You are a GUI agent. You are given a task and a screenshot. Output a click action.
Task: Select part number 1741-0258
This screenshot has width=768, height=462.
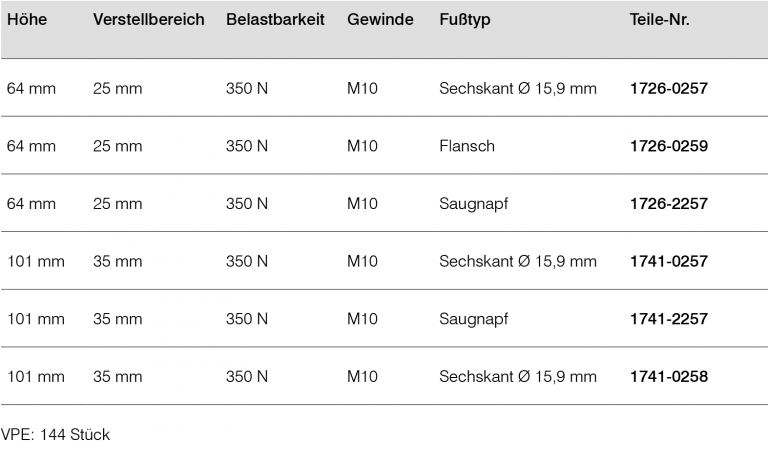click(669, 377)
